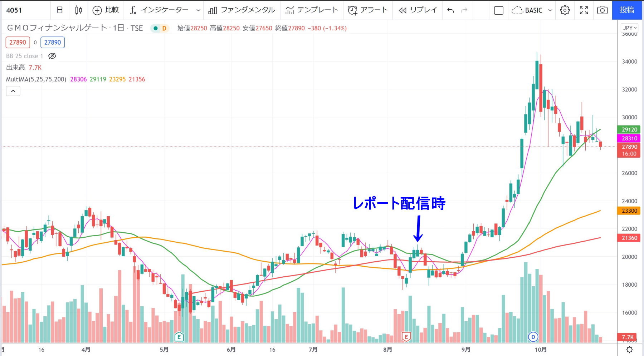This screenshot has width=644, height=356.
Task: Take a chart snapshot with camera icon
Action: point(602,10)
